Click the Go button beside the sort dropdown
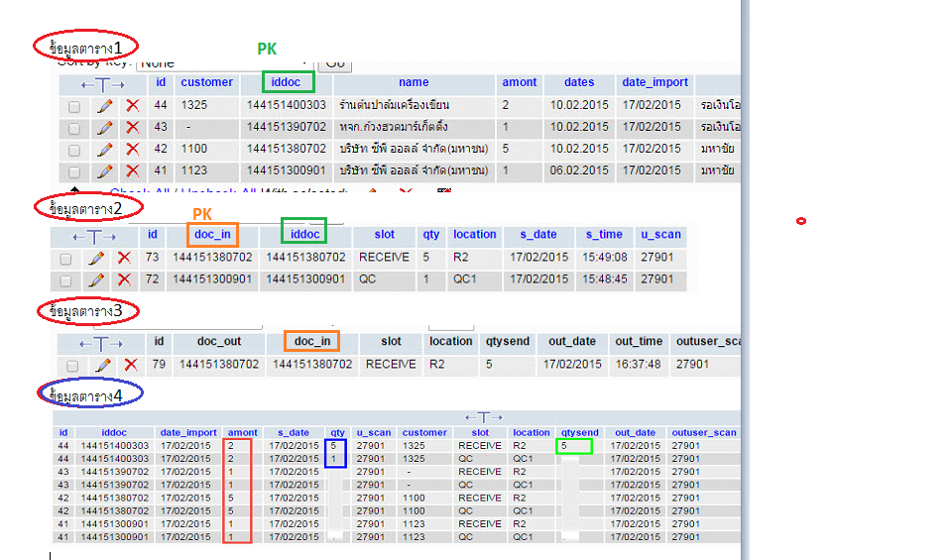 [335, 62]
